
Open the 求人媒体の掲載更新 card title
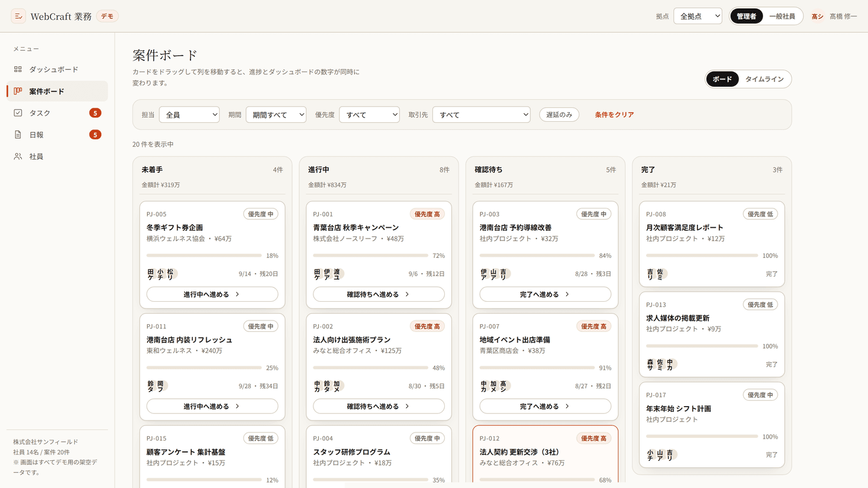point(678,318)
